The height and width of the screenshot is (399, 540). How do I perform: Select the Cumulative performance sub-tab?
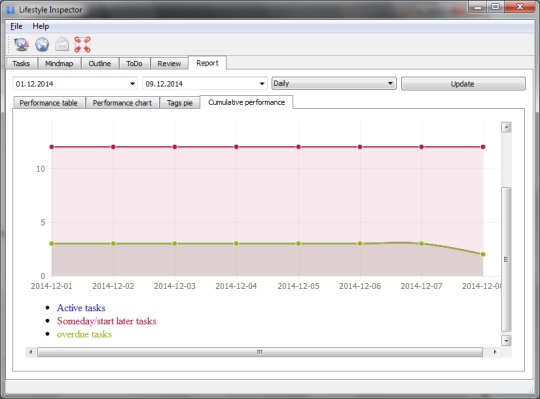click(x=247, y=102)
